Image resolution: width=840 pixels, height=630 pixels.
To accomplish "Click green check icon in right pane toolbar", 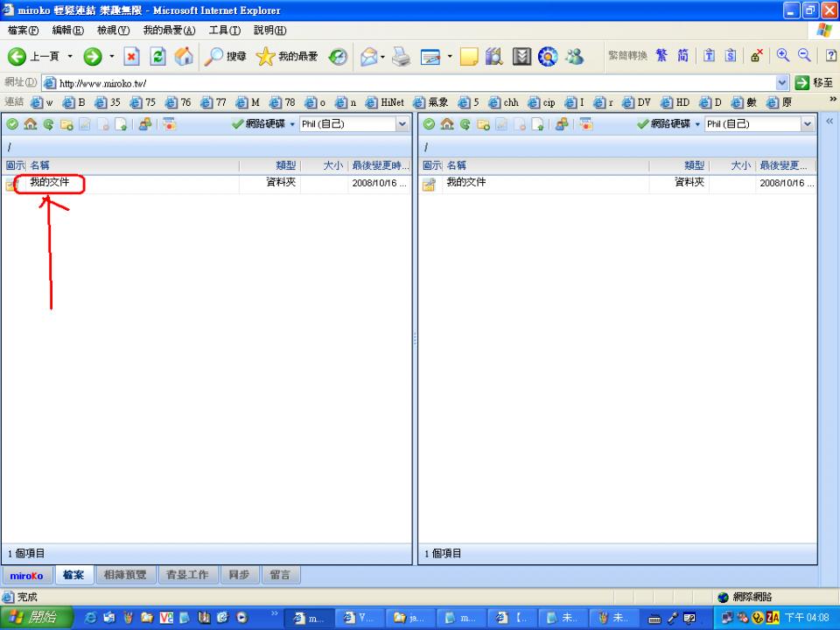I will pos(429,124).
